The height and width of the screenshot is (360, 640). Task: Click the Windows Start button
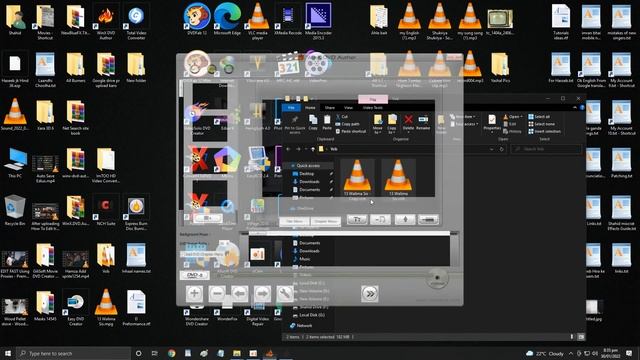point(7,353)
